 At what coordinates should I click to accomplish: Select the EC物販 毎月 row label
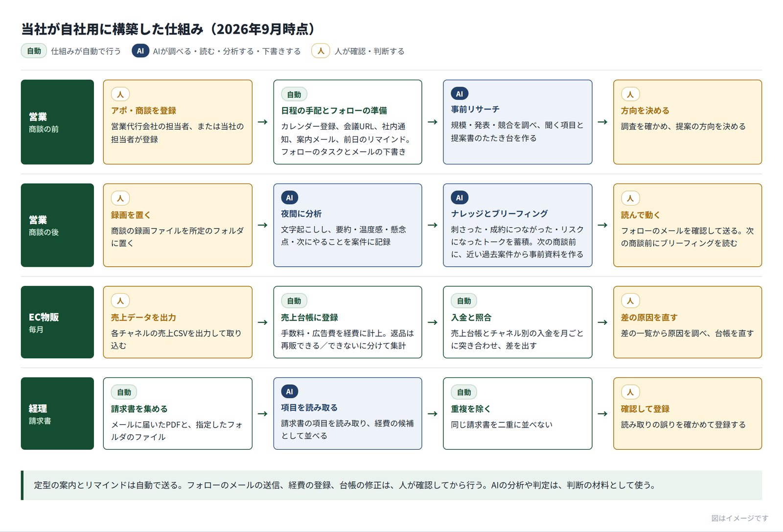click(x=57, y=322)
